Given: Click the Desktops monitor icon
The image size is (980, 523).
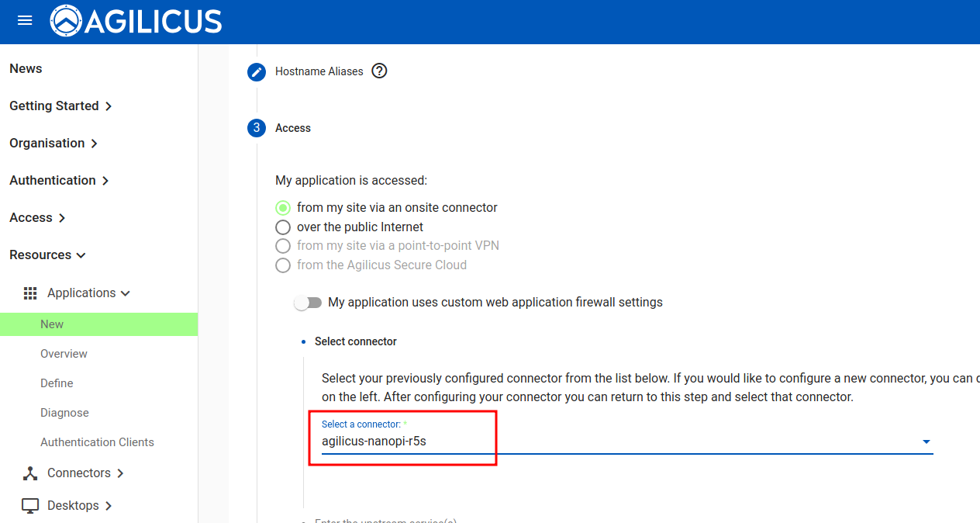Looking at the screenshot, I should (x=30, y=506).
